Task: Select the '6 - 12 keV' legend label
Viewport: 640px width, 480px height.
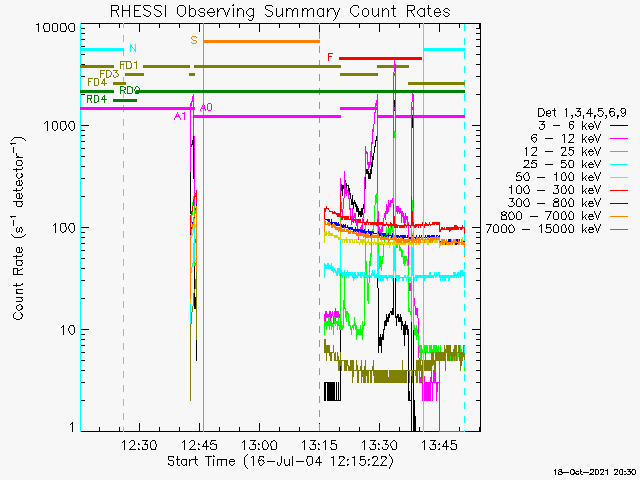Action: pos(566,138)
